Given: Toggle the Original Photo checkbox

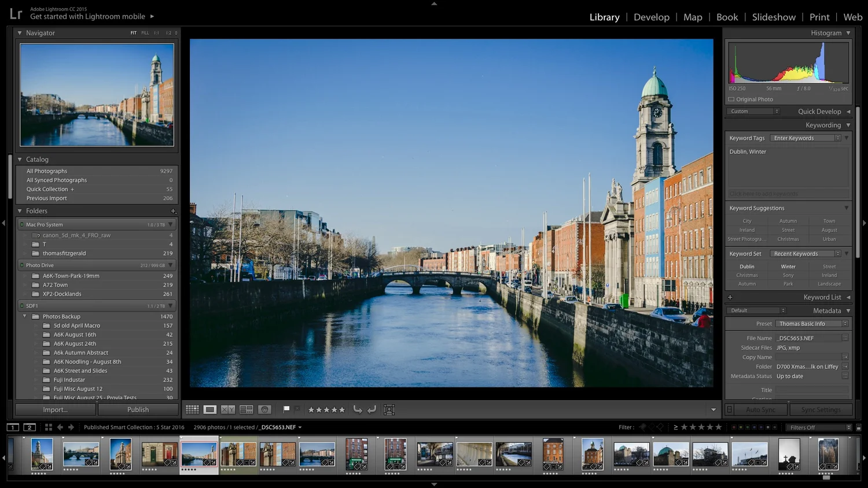Looking at the screenshot, I should tap(731, 99).
